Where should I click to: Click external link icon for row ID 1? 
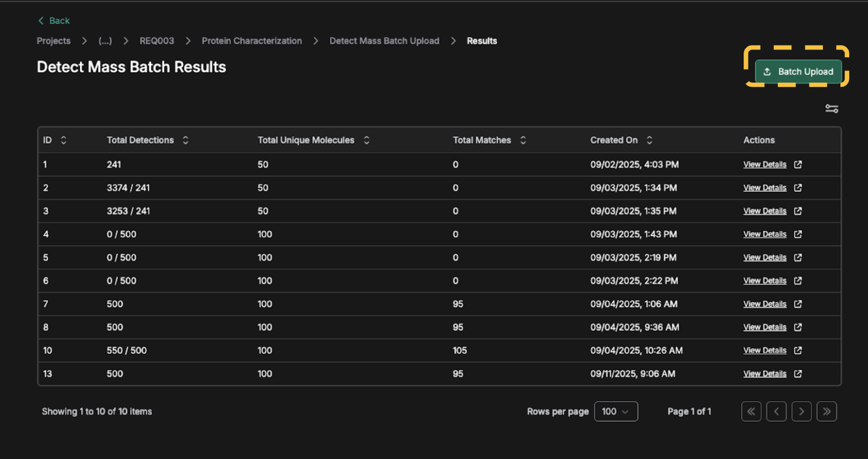tap(798, 164)
